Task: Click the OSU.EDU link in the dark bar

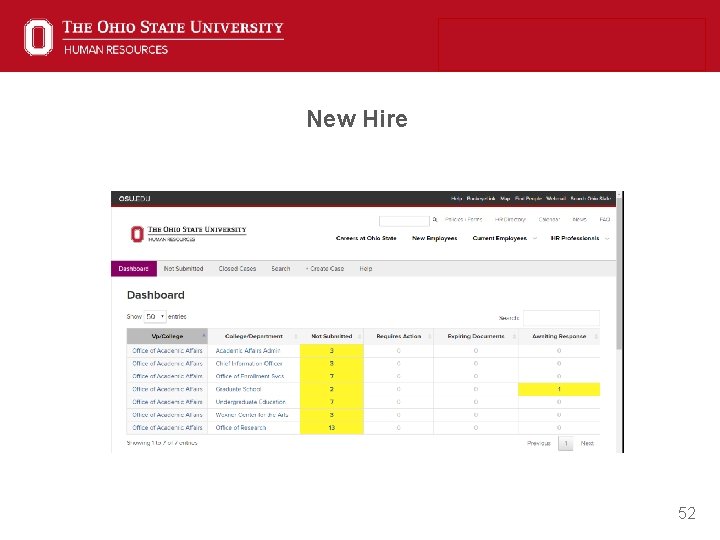Action: (135, 198)
